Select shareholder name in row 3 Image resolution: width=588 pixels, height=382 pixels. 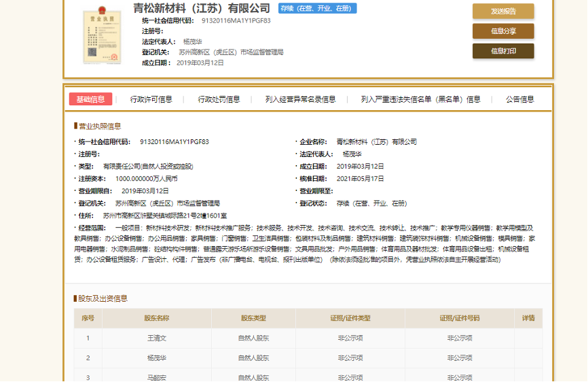coord(157,377)
